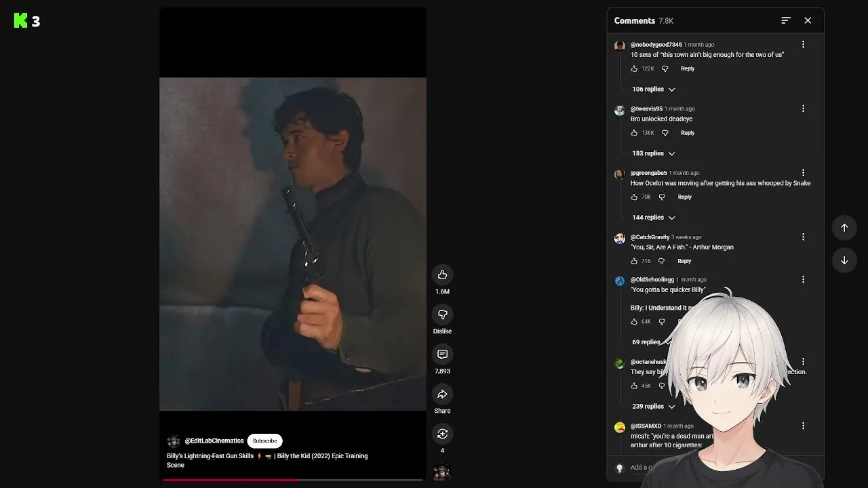The image size is (868, 488).
Task: Reply to greengabe5's comment
Action: (685, 197)
